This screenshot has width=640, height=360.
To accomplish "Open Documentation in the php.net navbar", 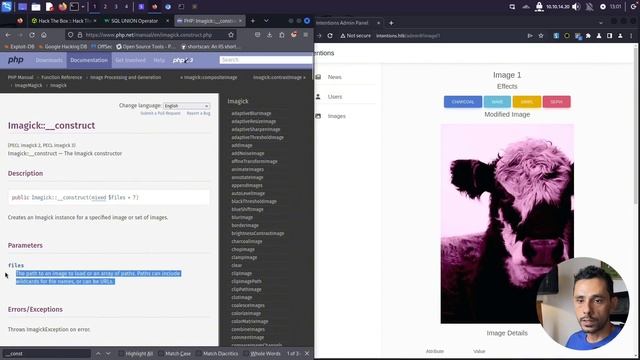I will pos(89,60).
